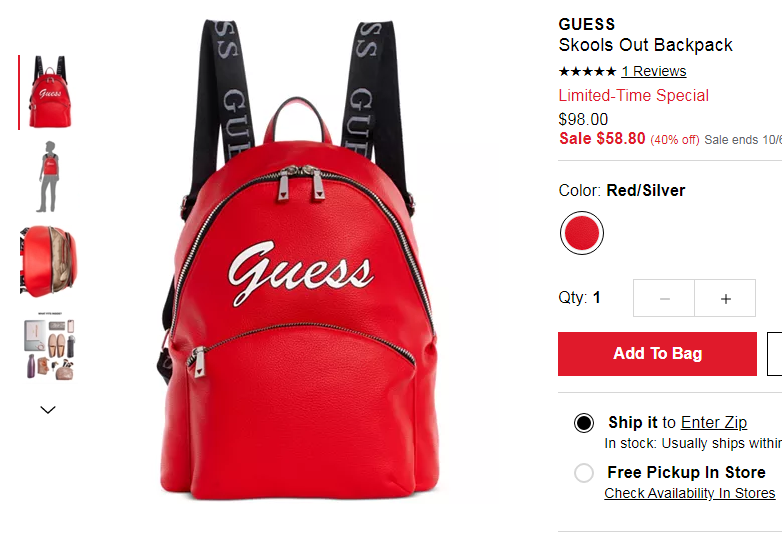This screenshot has height=545, width=782.
Task: Show the open interior backpack thumbnail
Action: coord(48,262)
